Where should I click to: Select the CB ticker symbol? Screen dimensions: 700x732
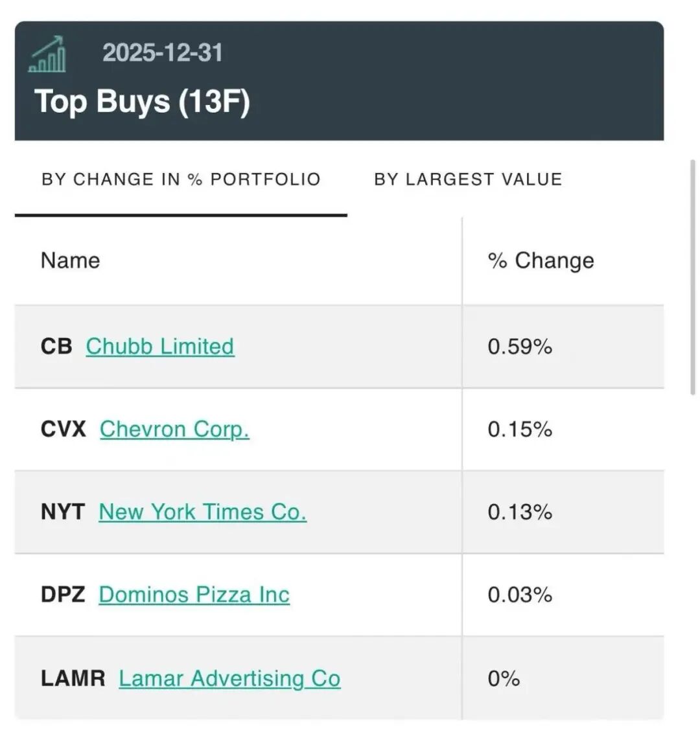pyautogui.click(x=56, y=347)
